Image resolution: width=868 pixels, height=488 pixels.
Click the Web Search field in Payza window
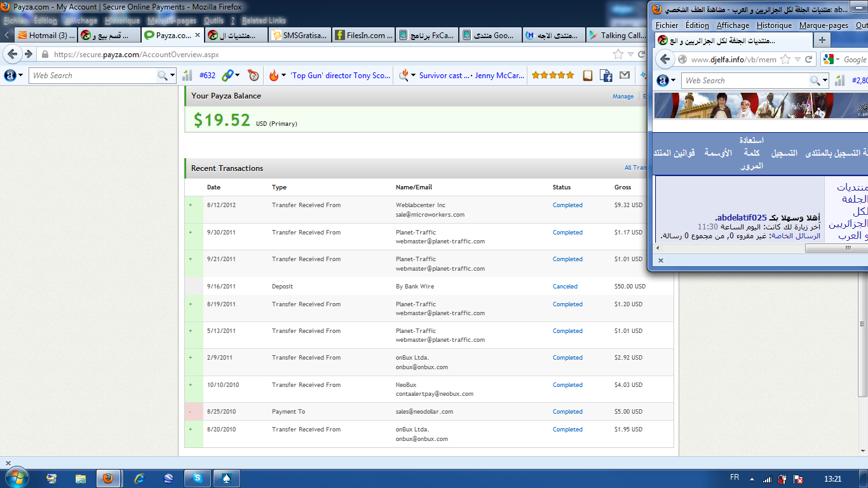coord(93,76)
